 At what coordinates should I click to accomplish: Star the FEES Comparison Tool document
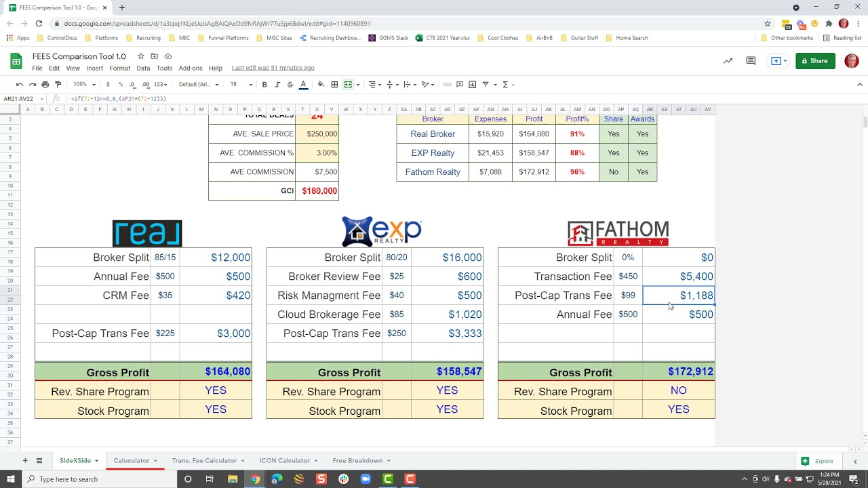pos(141,56)
